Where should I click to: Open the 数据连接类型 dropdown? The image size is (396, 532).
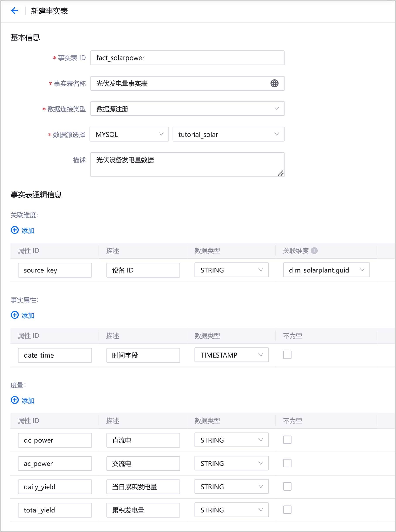(x=187, y=109)
